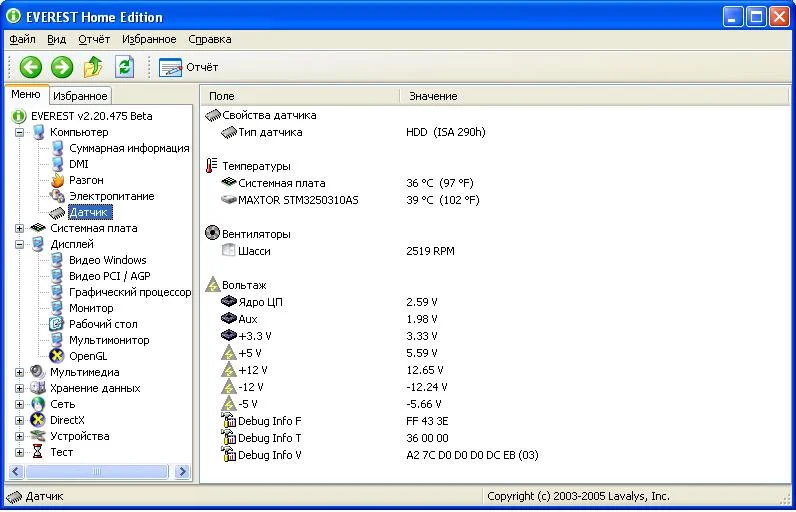Click the Дисплей monitor icon
The height and width of the screenshot is (512, 796).
38,244
